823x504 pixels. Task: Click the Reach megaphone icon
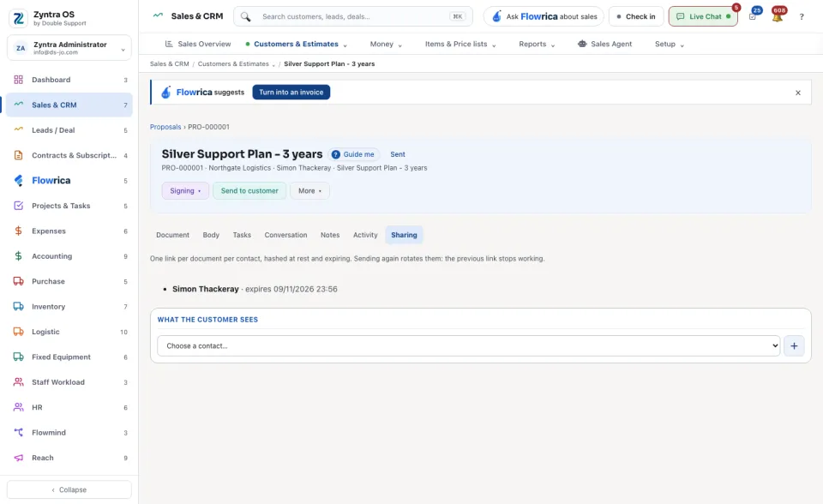(18, 458)
